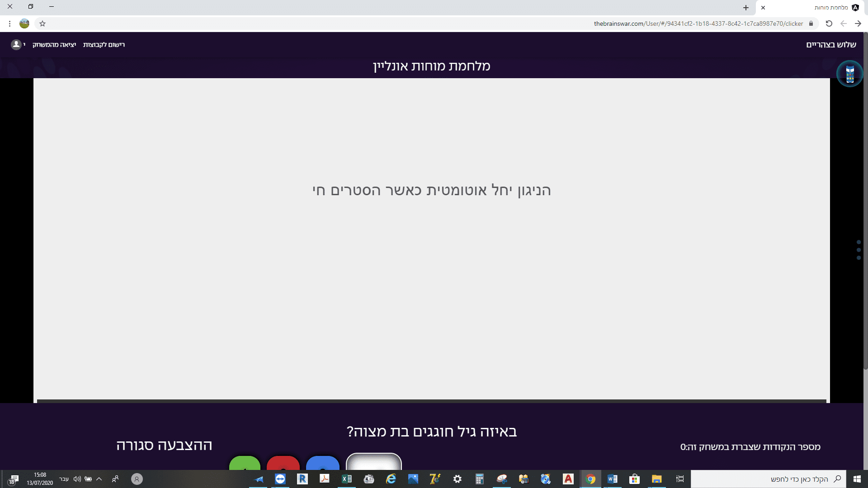Open Excel from the taskbar

coord(347,479)
